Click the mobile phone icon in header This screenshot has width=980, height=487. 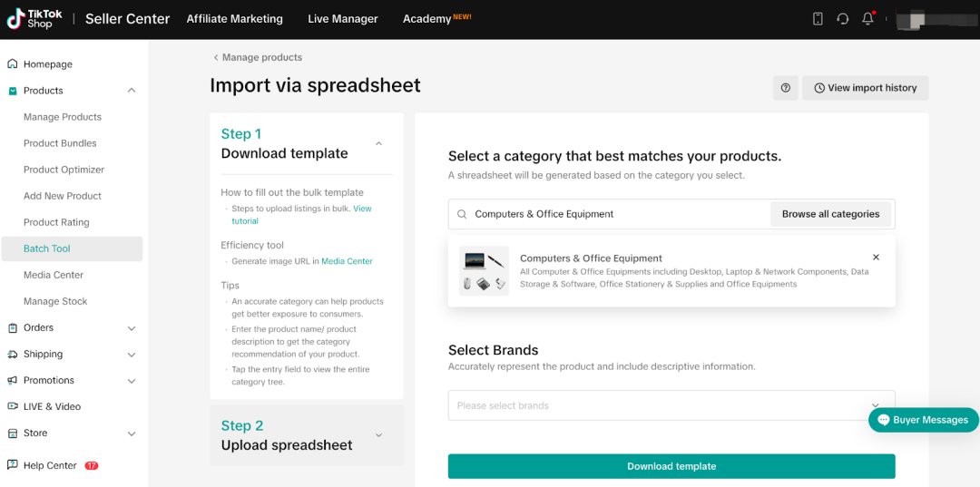(818, 19)
